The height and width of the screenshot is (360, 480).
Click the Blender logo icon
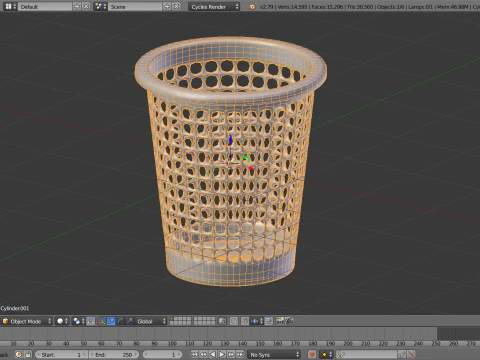click(252, 7)
